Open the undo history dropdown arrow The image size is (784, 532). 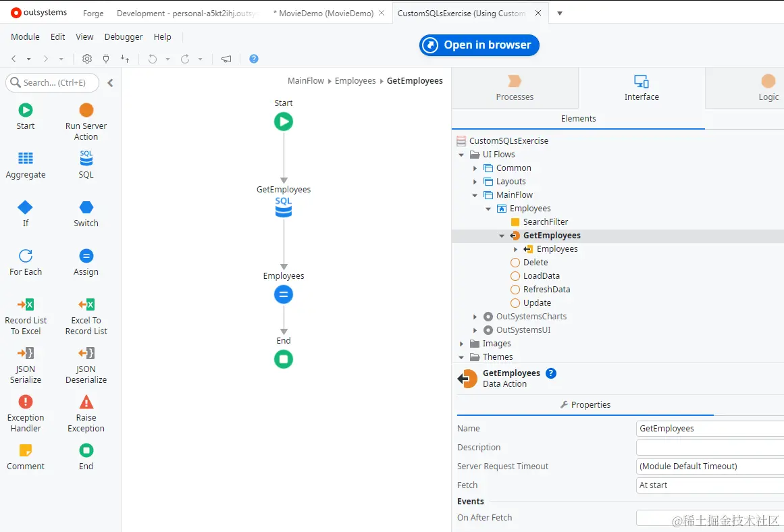coord(167,59)
